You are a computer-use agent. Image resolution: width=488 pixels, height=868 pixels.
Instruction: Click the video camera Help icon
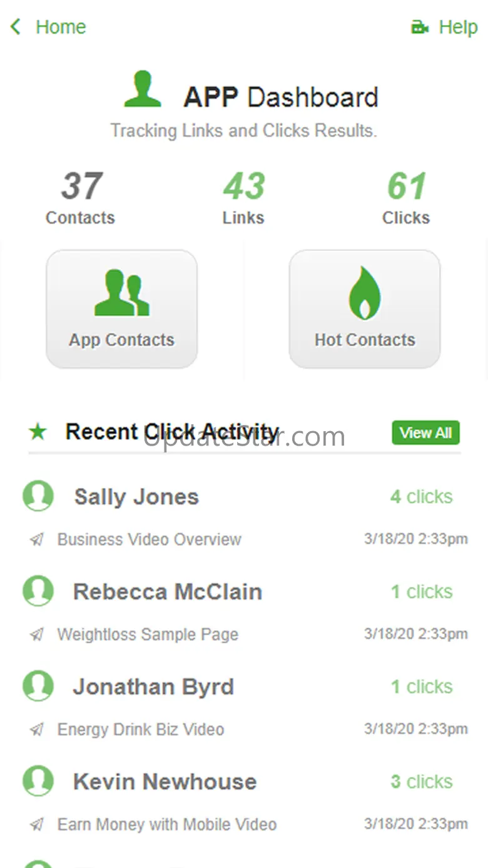(420, 28)
